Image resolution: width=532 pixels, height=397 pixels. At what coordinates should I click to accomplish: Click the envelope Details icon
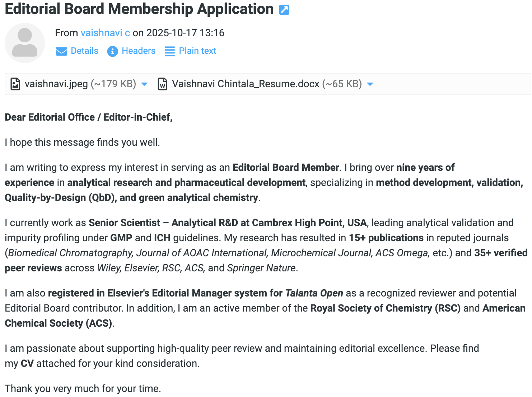[x=61, y=51]
